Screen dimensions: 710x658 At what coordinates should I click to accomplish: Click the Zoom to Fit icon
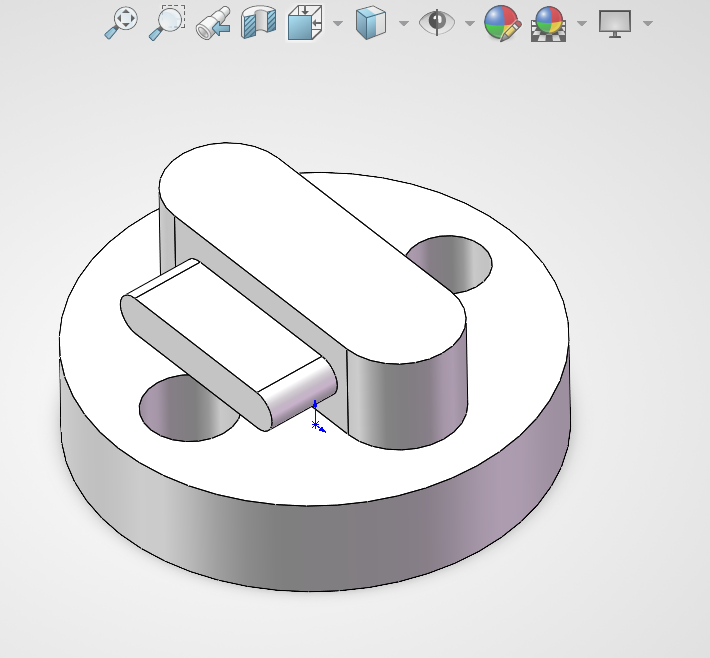121,23
